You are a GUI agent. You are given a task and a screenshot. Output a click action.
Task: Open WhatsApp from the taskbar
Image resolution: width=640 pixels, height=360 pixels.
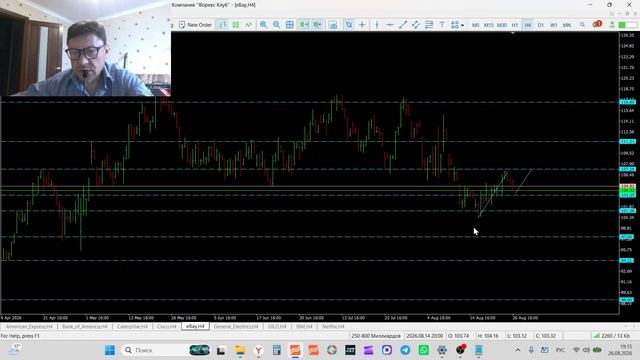coord(424,350)
